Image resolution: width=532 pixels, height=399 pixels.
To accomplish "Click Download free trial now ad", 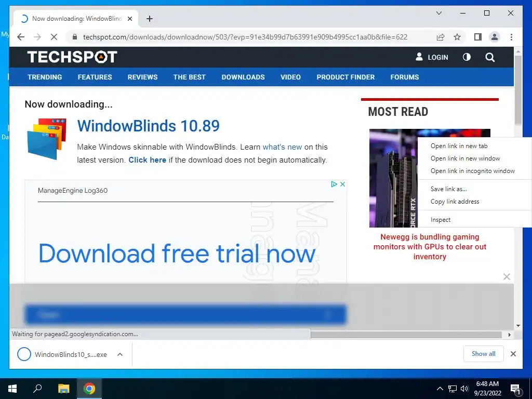I will click(177, 254).
